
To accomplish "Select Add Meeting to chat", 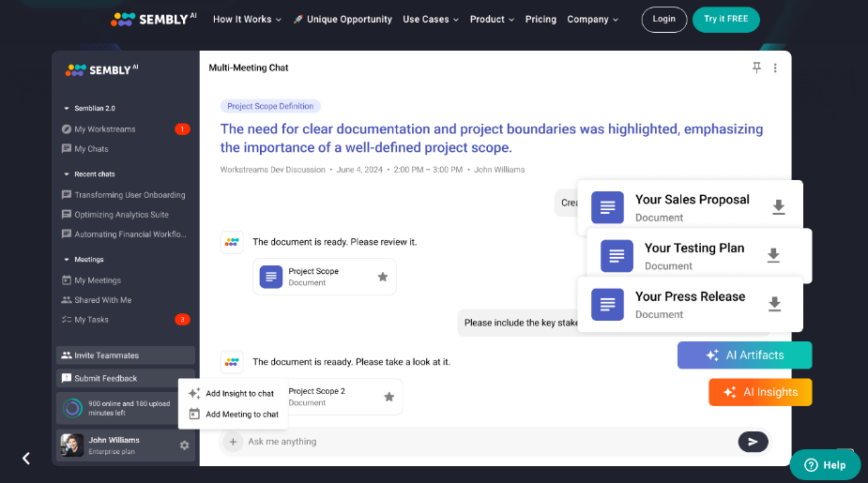I will 233,414.
